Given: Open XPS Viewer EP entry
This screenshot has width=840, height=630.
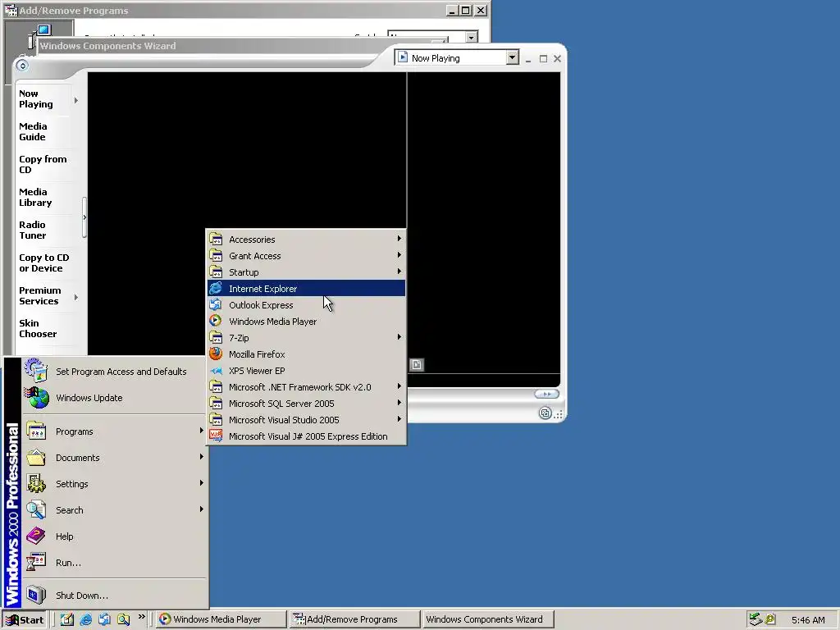Looking at the screenshot, I should coord(306,371).
